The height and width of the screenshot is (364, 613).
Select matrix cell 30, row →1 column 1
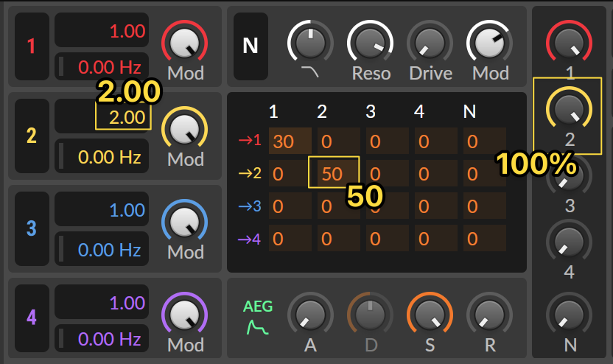point(290,141)
